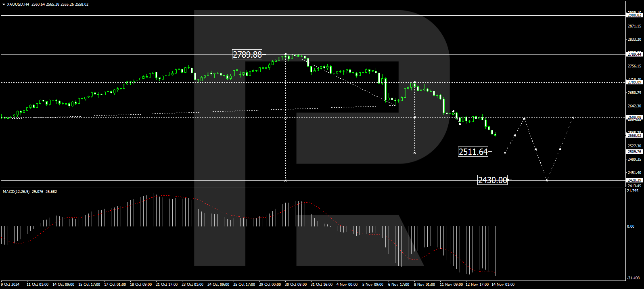Click the 15 Oct 17:00 time axis label

click(89, 285)
